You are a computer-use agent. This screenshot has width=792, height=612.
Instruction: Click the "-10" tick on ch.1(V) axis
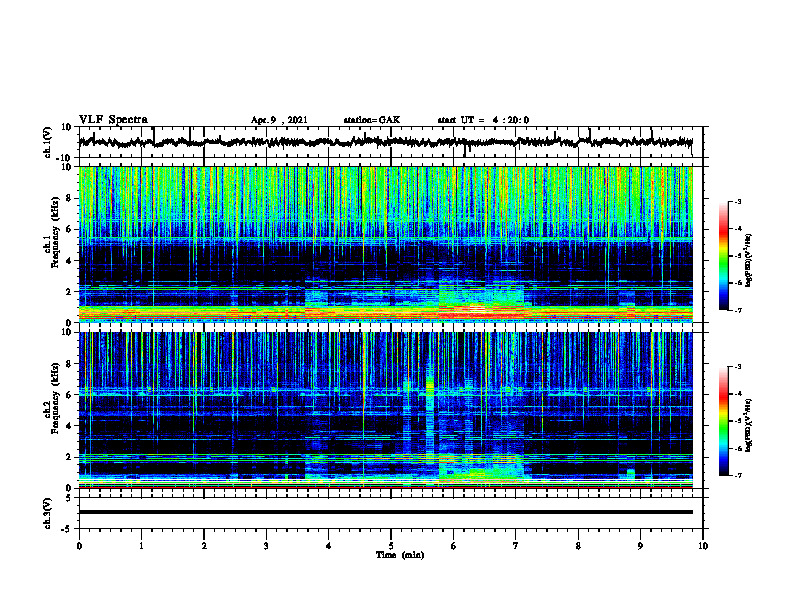65,158
